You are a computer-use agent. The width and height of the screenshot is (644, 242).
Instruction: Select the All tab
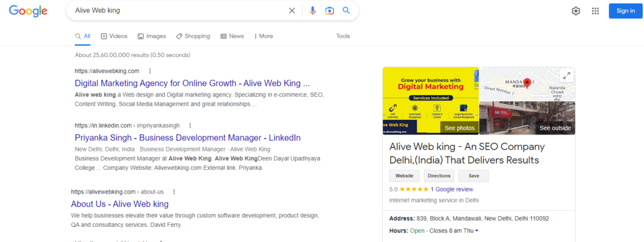82,36
